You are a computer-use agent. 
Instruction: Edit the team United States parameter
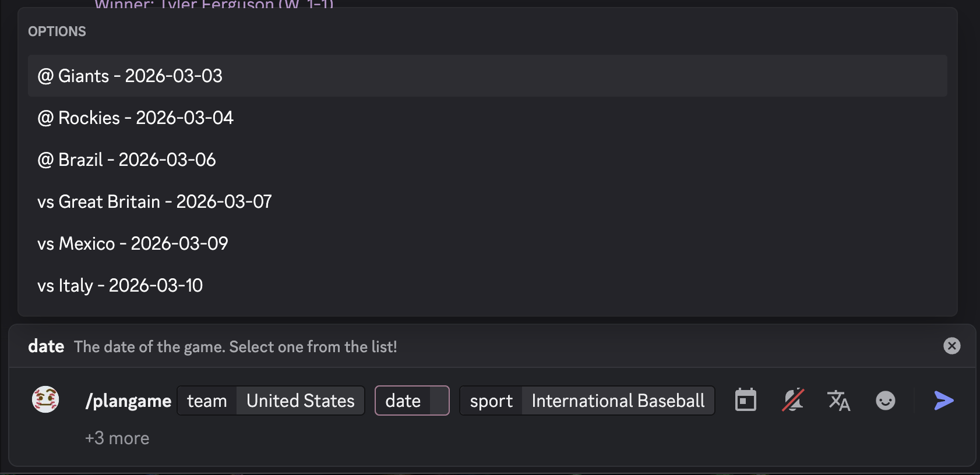(300, 400)
